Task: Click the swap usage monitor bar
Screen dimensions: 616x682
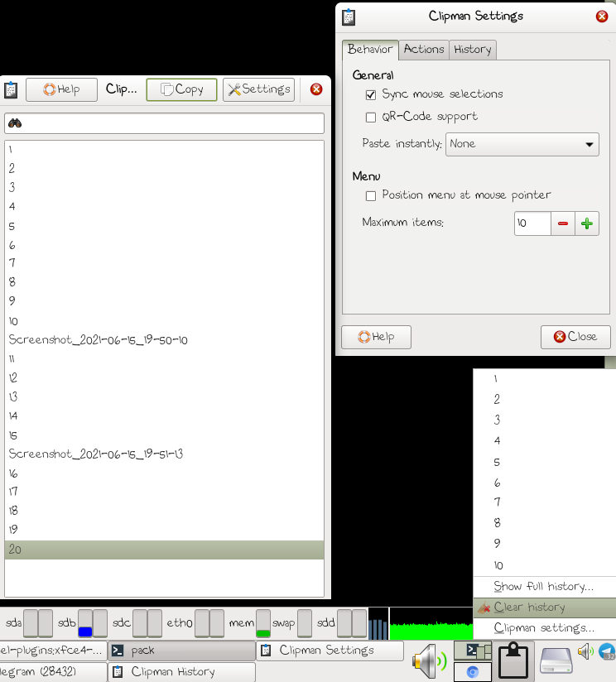Action: tap(305, 623)
